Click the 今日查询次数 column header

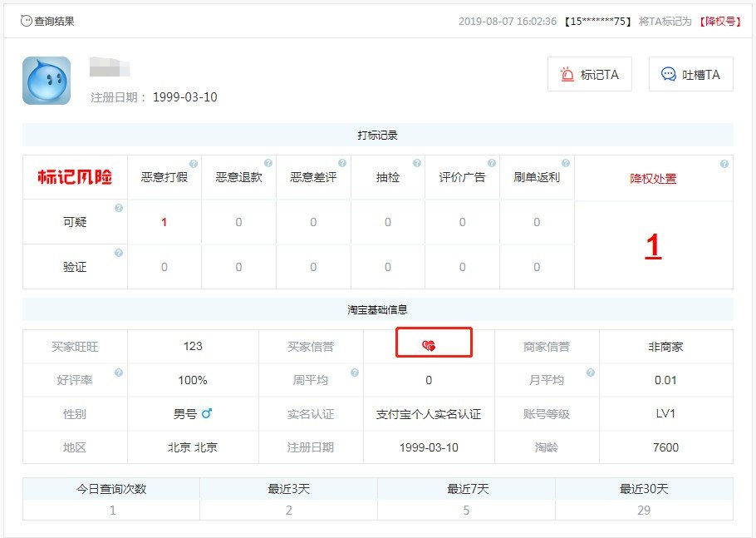[x=111, y=489]
